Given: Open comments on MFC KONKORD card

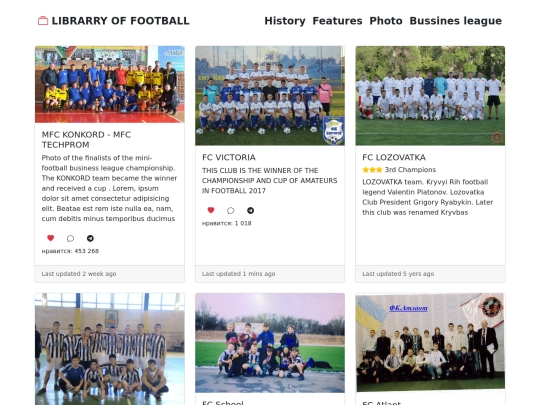Looking at the screenshot, I should (70, 238).
